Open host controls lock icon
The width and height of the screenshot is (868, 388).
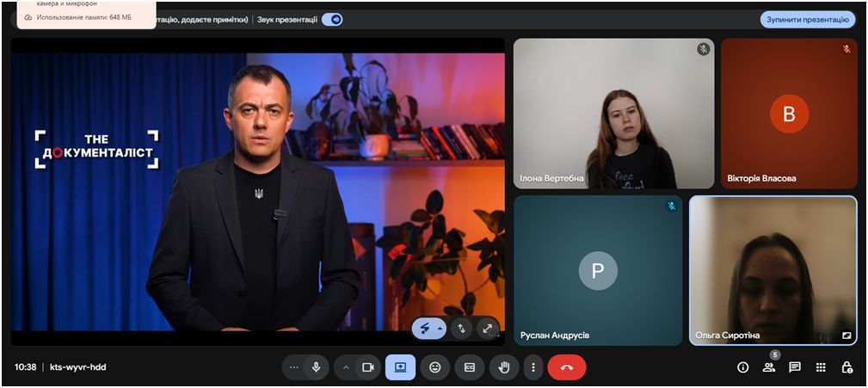coord(846,367)
